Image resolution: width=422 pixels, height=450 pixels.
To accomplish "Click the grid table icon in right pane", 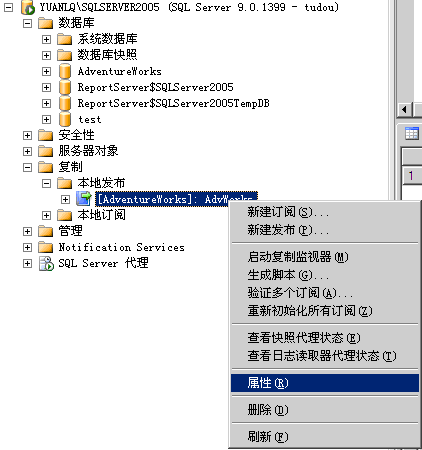I will tap(412, 134).
